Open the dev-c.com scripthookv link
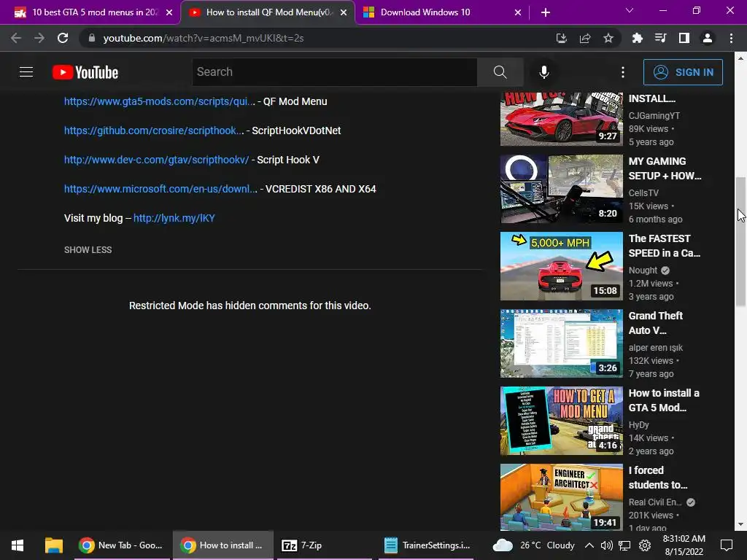Image resolution: width=747 pixels, height=560 pixels. (x=156, y=160)
